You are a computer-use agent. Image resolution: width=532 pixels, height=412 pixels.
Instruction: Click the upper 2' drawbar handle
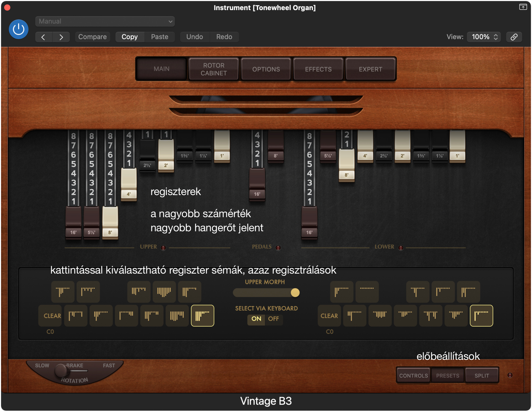(x=166, y=156)
